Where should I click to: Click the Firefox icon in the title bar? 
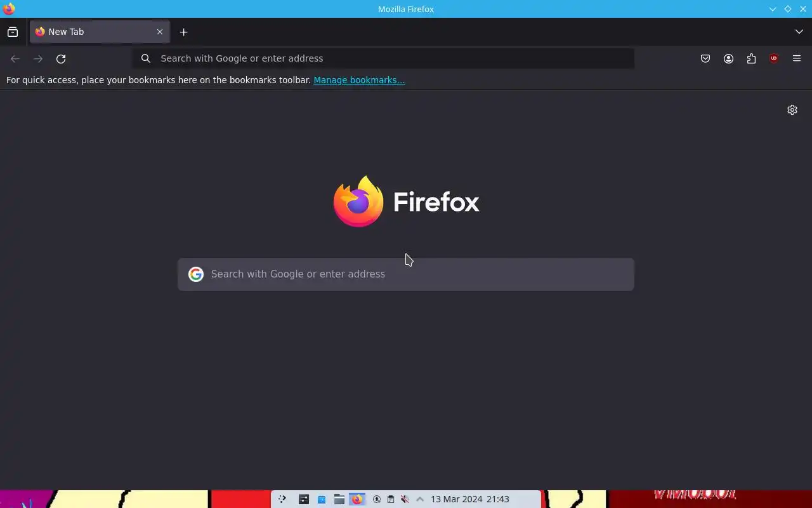[x=9, y=9]
